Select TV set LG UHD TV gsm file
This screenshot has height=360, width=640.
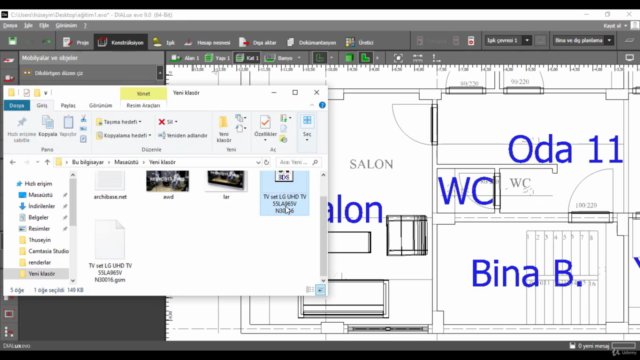click(x=110, y=251)
